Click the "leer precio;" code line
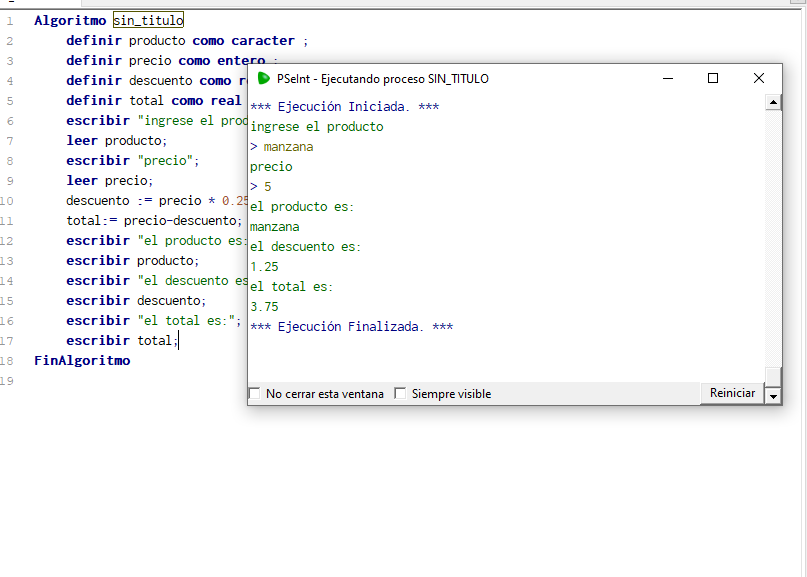This screenshot has width=807, height=577. pos(110,181)
